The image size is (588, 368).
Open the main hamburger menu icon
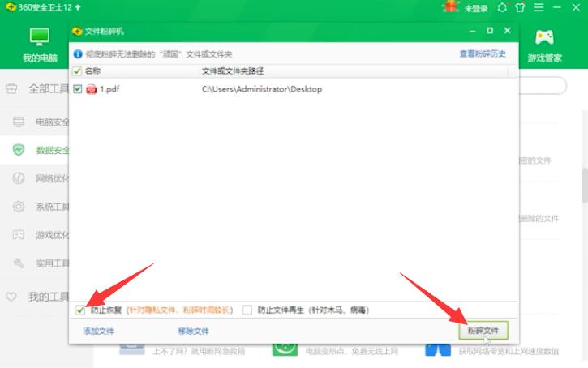point(539,7)
